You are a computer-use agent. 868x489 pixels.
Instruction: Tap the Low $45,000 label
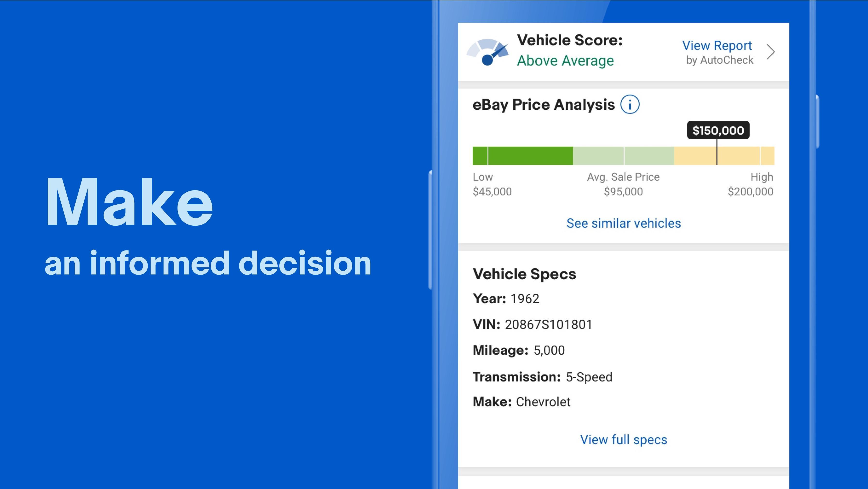492,184
